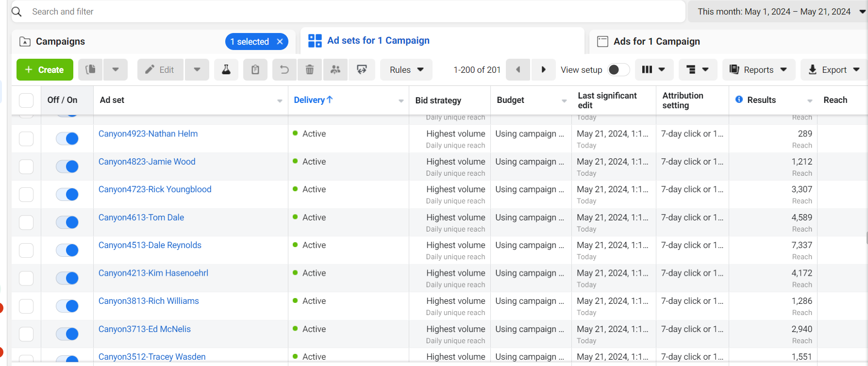Click the next page arrow
Viewport: 868px width, 366px height.
pyautogui.click(x=543, y=70)
